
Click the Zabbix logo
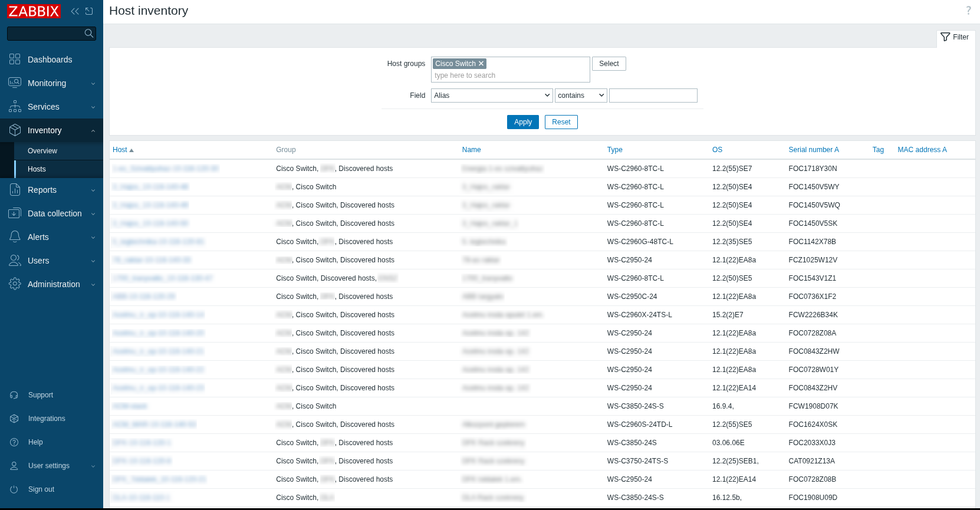pyautogui.click(x=34, y=11)
